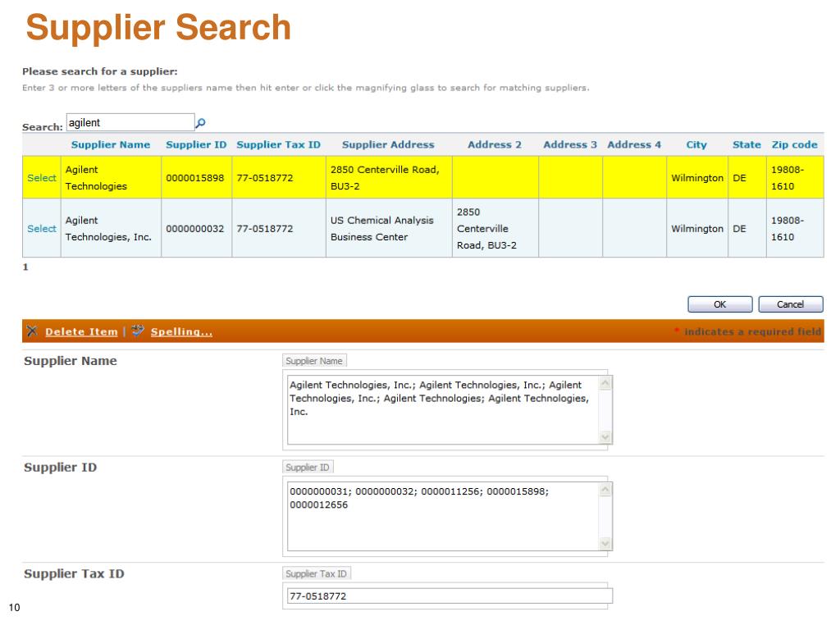Click the cell 'US Chemical Analysis Business Center'
The image size is (840, 630).
point(389,229)
